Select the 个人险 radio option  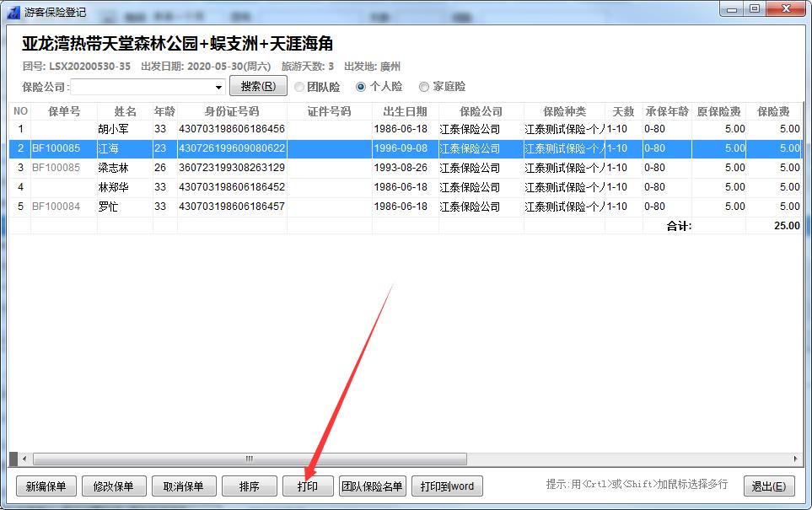361,86
